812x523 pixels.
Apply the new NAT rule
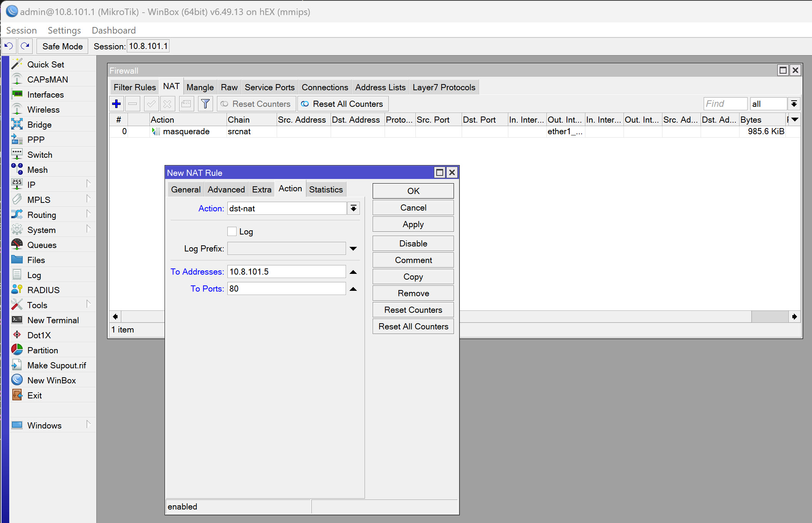point(413,224)
